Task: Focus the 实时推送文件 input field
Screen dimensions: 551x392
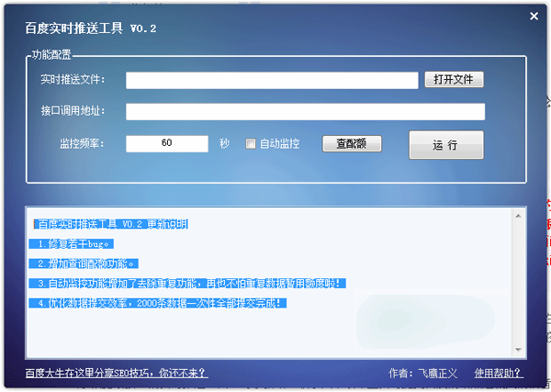Action: click(272, 81)
